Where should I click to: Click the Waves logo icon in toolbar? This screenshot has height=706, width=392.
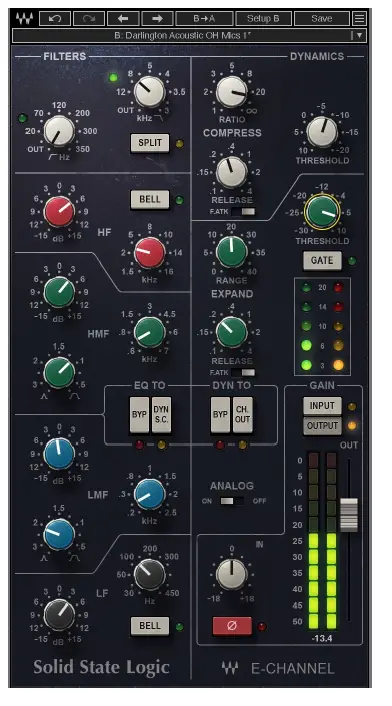tap(24, 18)
